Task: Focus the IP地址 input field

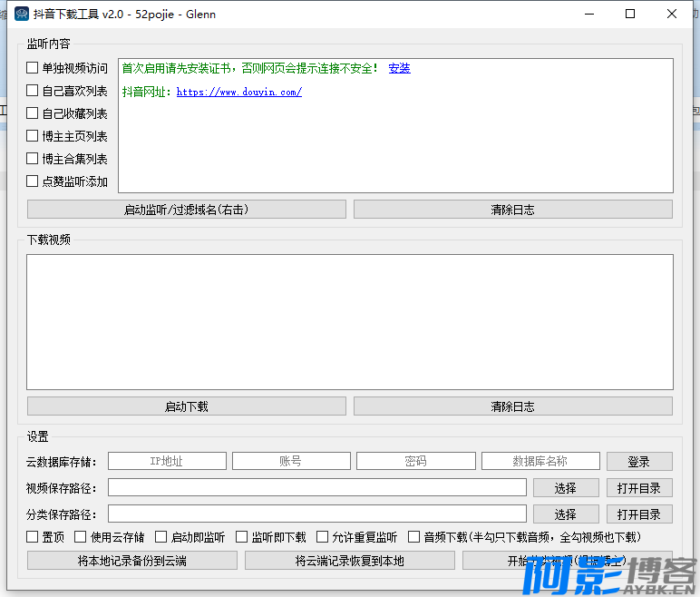Action: point(167,461)
